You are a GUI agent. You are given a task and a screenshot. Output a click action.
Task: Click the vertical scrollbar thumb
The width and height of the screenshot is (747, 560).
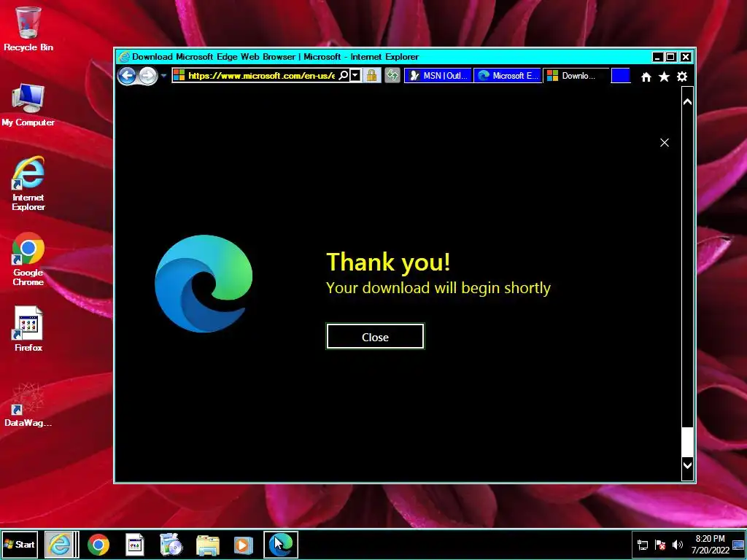click(x=687, y=443)
